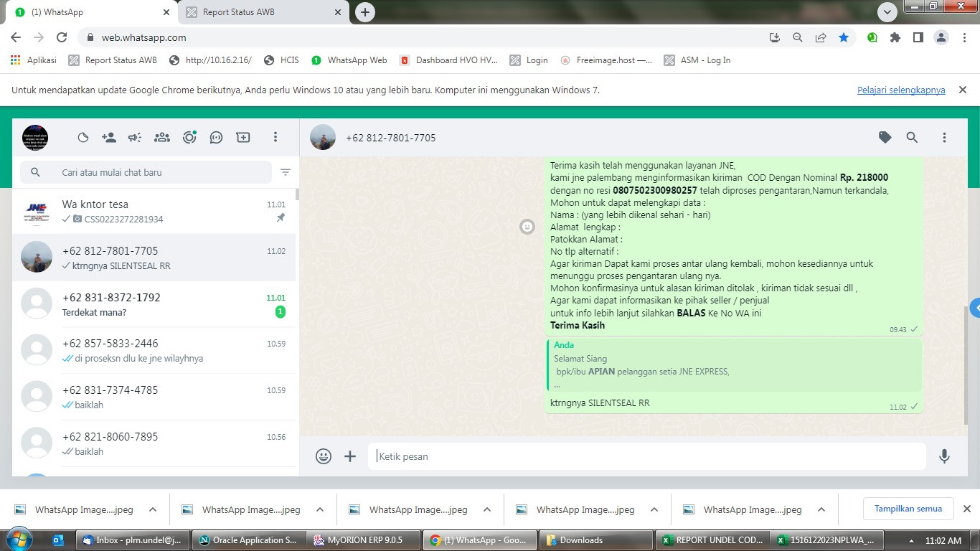Open the 'Dashboard HVO HV...' bookmark
The width and height of the screenshot is (980, 551).
point(448,60)
